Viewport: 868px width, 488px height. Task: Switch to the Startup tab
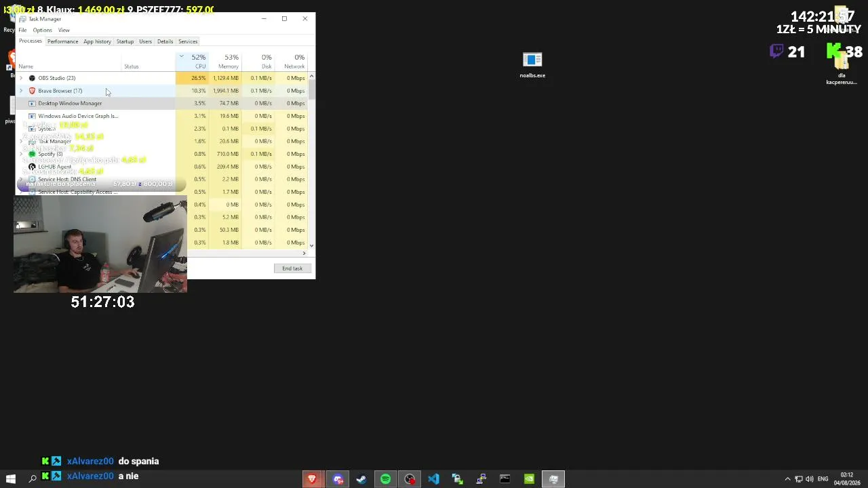click(125, 41)
